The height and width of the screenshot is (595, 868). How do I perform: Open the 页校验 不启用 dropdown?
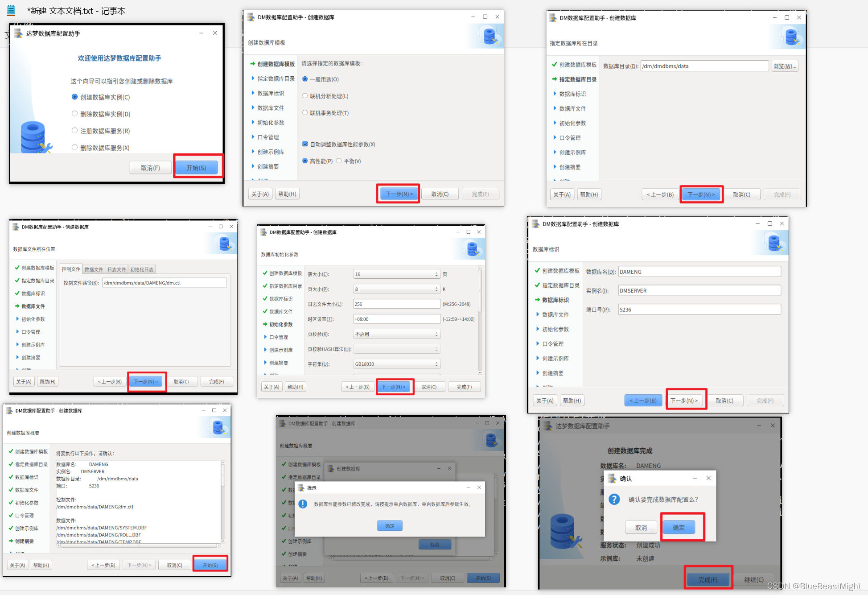pos(396,334)
